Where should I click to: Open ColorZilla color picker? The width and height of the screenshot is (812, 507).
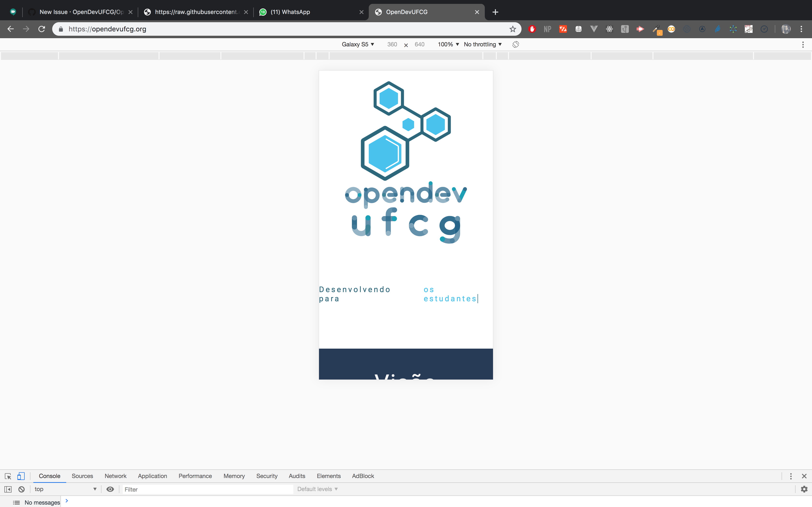click(658, 29)
